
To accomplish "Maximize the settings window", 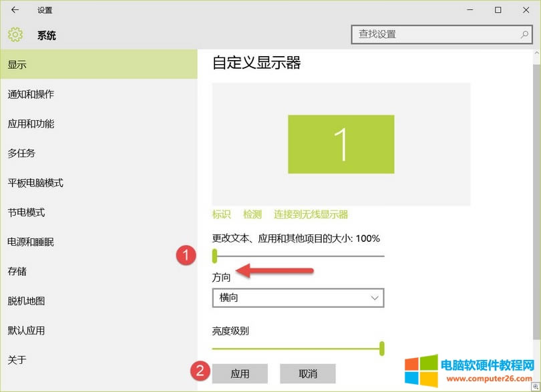I will click(x=498, y=10).
